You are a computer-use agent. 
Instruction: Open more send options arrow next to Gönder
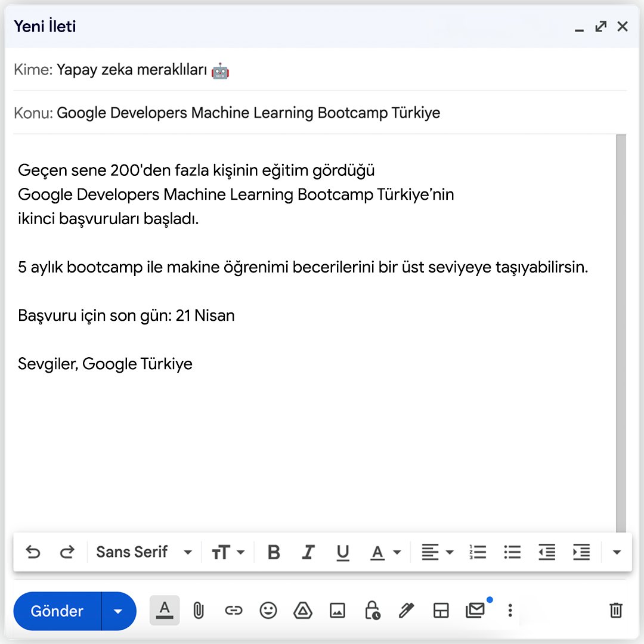coord(118,611)
